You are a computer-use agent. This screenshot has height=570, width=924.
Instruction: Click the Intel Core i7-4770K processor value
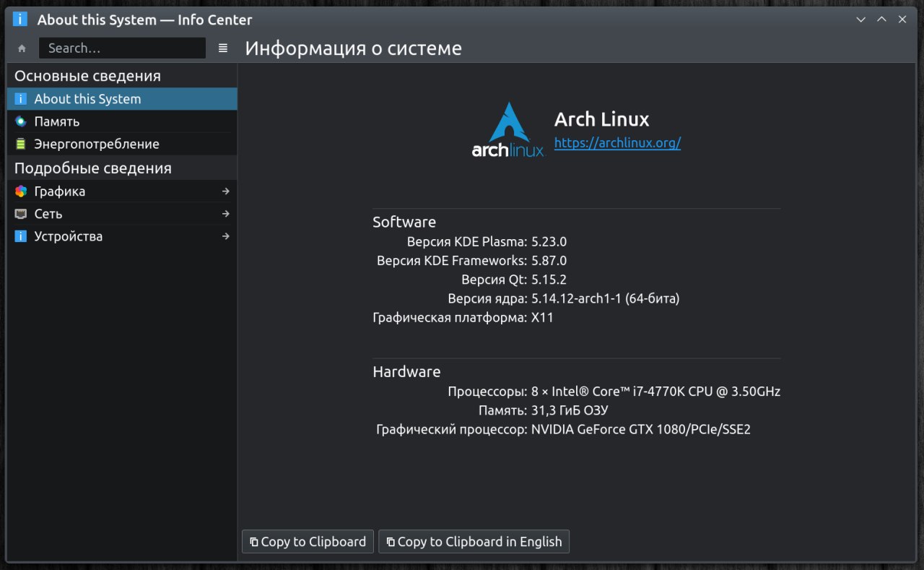(x=655, y=392)
